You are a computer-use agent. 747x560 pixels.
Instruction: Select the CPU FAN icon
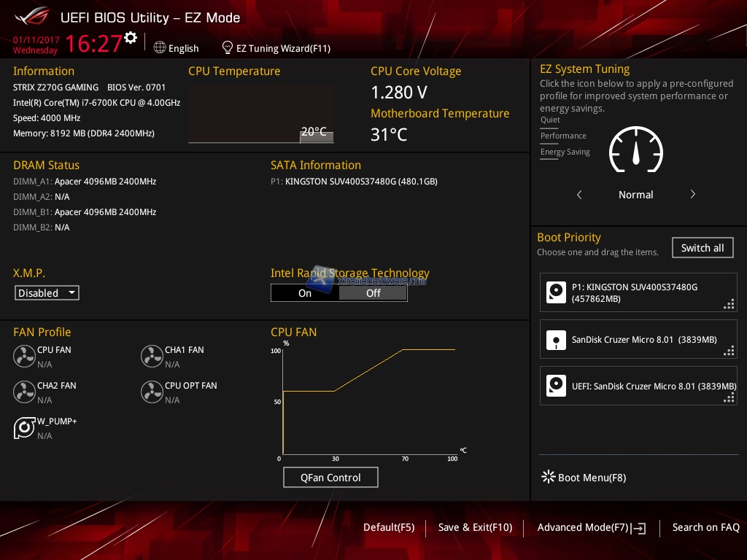pyautogui.click(x=24, y=356)
